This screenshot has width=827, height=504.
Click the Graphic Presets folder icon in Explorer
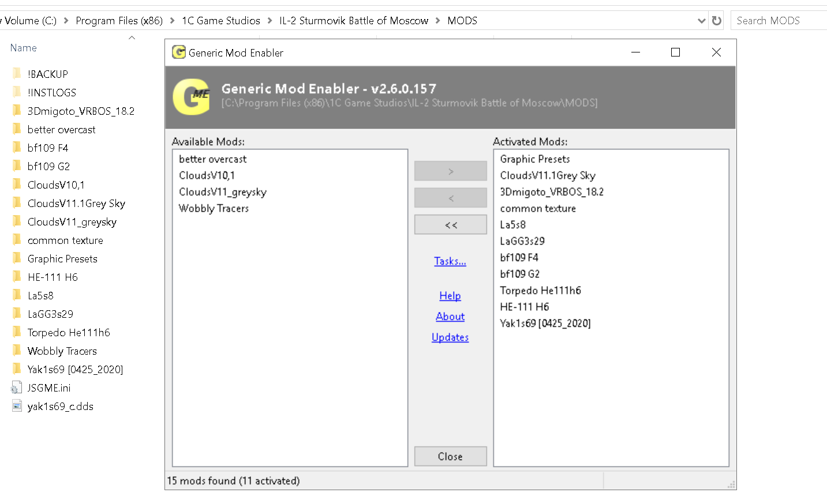pos(17,258)
